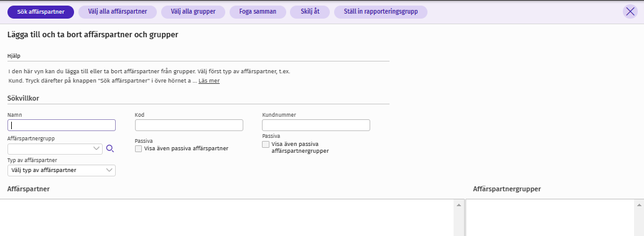Screen dimensions: 644x236
Task: Click up arrow in Affärspartner list scrollbar
Action: click(459, 204)
